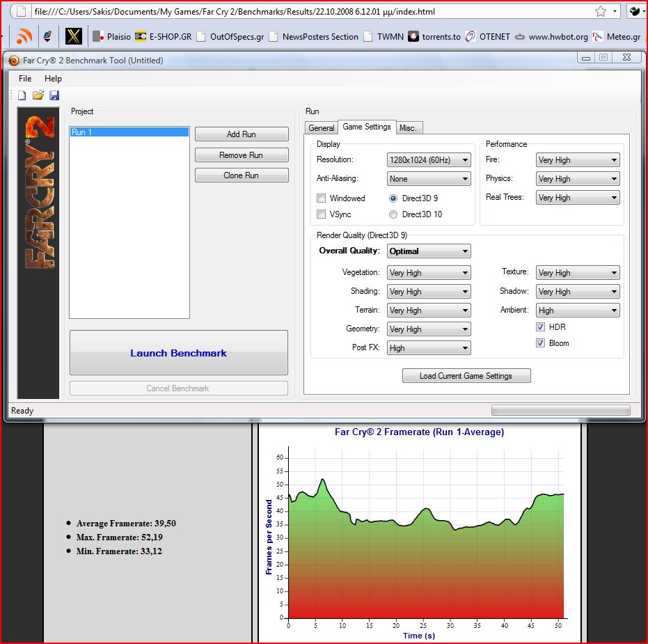The width and height of the screenshot is (648, 644).
Task: Open the Shadow quality dropdown
Action: click(578, 292)
